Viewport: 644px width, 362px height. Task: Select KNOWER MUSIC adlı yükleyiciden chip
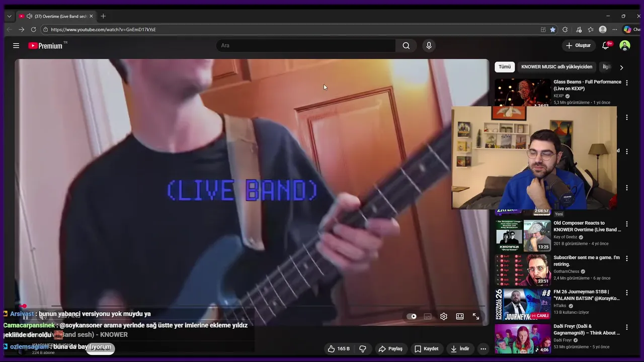[x=556, y=67]
